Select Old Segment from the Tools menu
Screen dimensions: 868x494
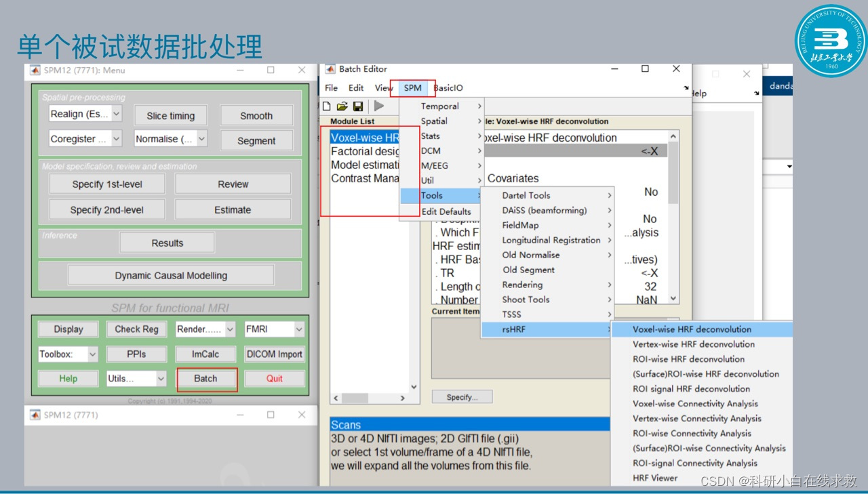[547, 270]
